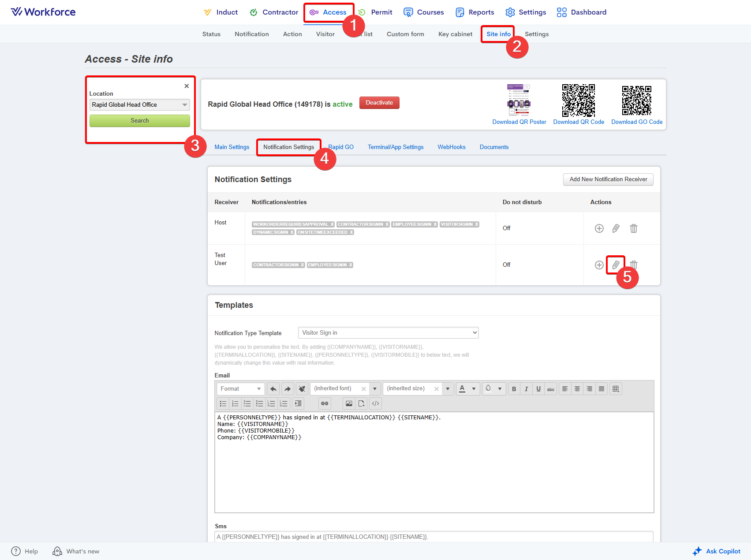Screen dimensions: 751x560
Task: Toggle bold formatting in email editor
Action: [x=514, y=389]
